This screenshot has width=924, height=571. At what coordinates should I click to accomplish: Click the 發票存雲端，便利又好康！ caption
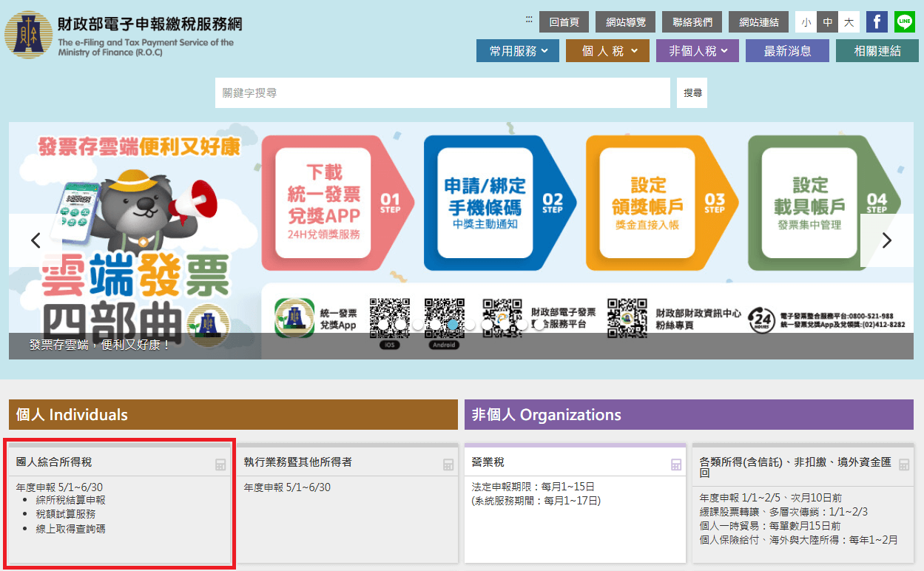point(100,345)
